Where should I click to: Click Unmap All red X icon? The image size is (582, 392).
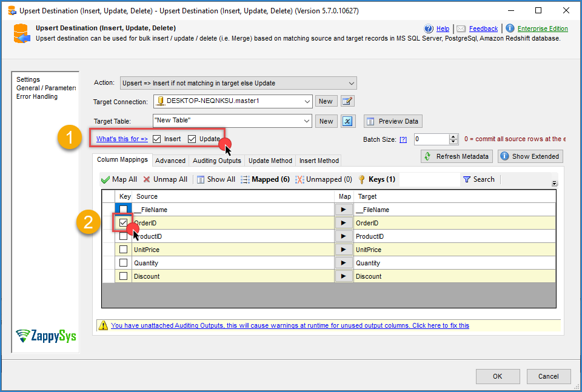point(147,179)
